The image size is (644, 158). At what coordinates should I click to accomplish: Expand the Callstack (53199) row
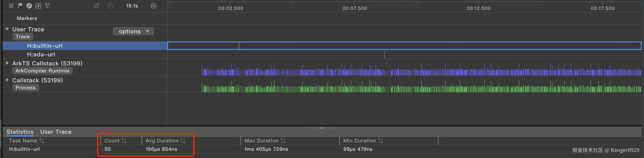[x=7, y=80]
